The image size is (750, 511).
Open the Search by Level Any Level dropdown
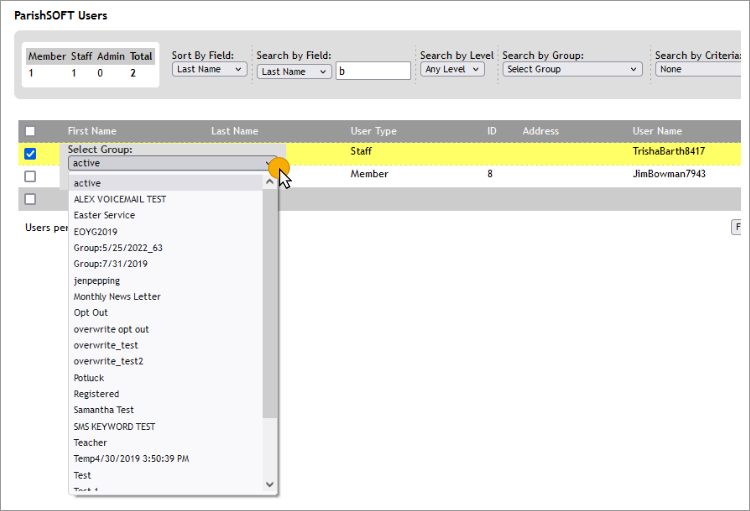452,69
